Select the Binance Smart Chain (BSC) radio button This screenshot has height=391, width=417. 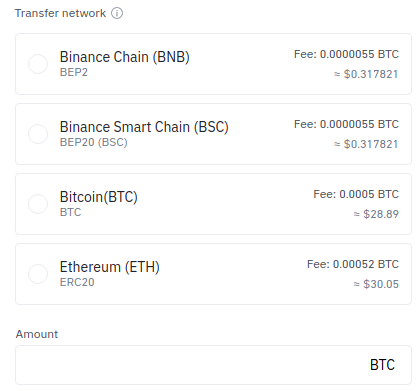coord(38,134)
